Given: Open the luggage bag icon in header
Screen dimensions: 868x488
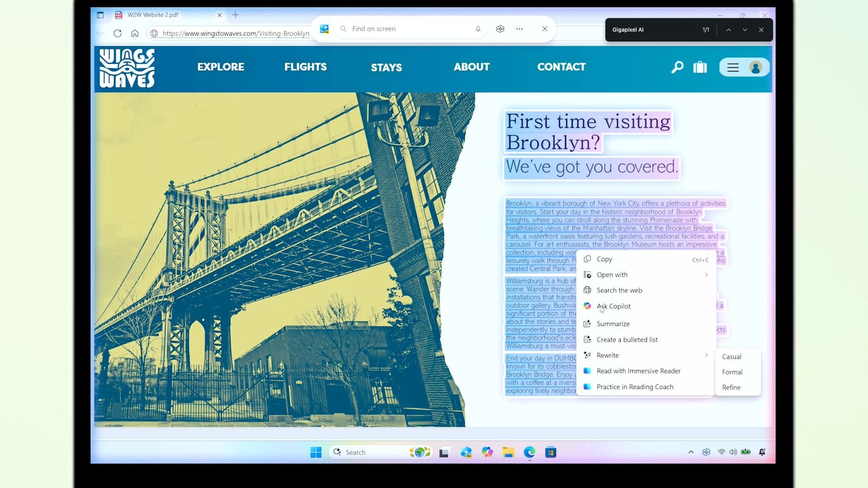Looking at the screenshot, I should 700,67.
